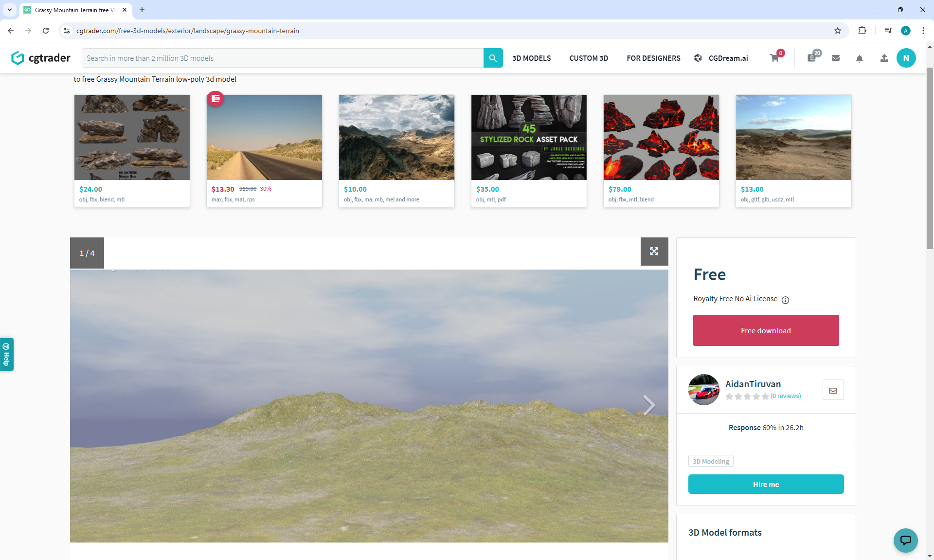Click the teal search magnifier button
The width and height of the screenshot is (934, 560).
(x=493, y=58)
